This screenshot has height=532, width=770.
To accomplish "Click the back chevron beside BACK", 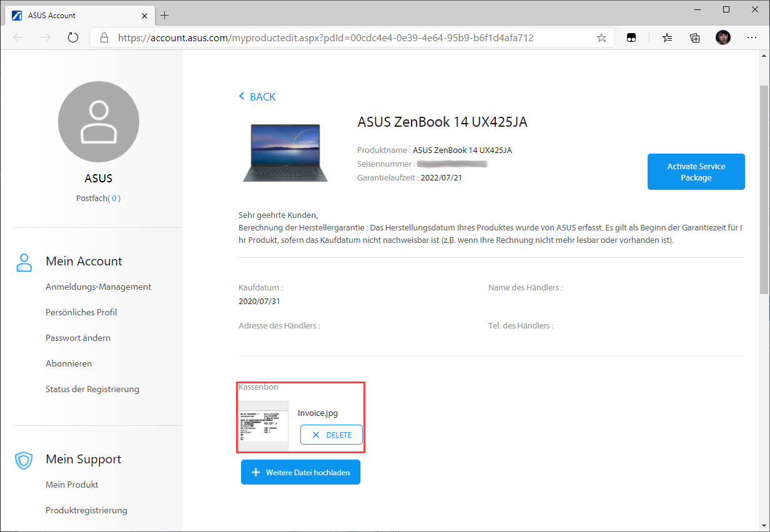I will click(x=242, y=96).
